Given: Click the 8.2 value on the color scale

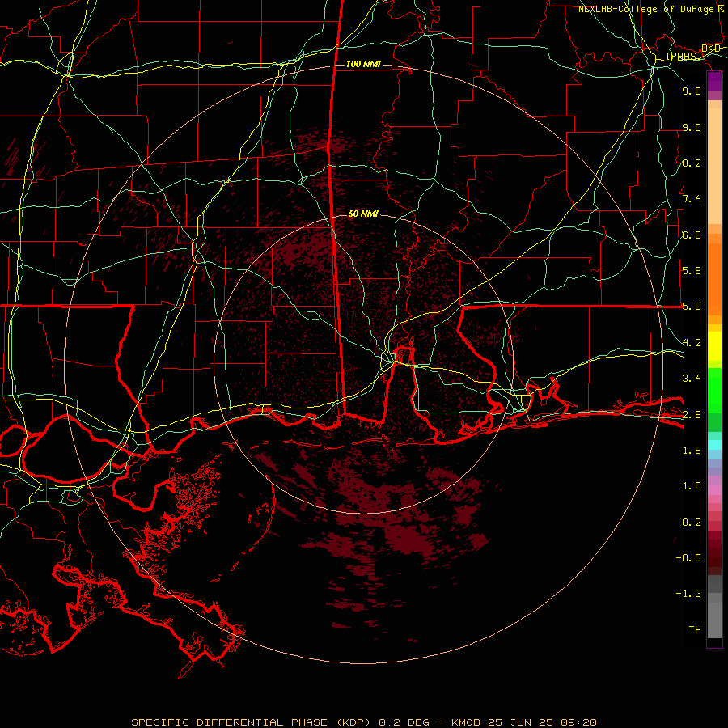Looking at the screenshot, I should click(692, 163).
